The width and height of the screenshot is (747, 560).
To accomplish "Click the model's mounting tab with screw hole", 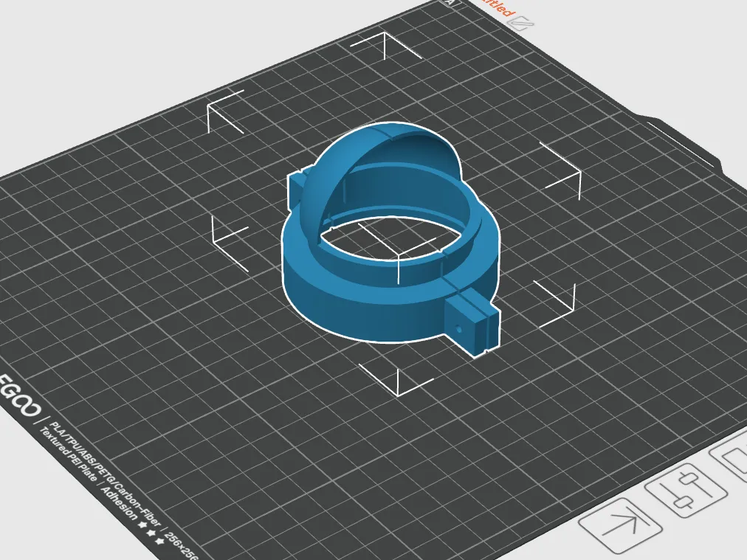I will [x=472, y=323].
